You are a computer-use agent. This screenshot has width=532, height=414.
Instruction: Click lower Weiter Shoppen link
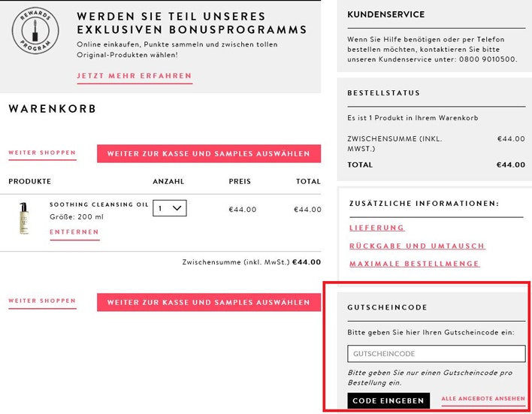point(42,301)
